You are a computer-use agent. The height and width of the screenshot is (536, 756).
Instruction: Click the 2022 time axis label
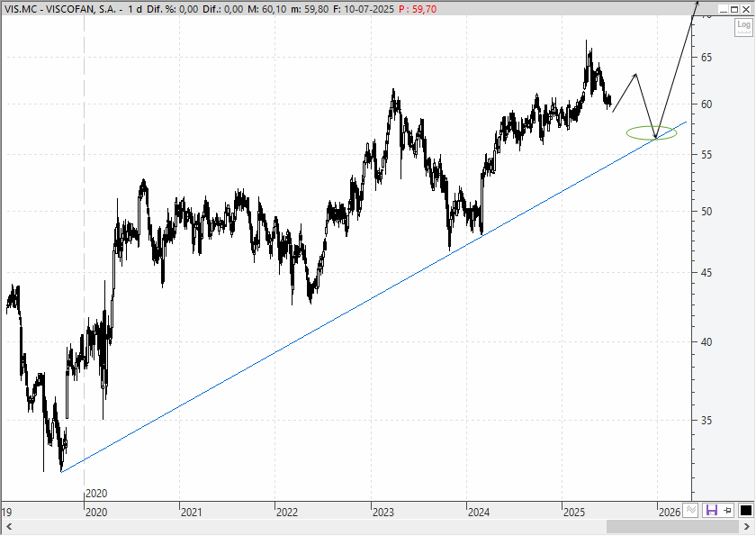[287, 512]
